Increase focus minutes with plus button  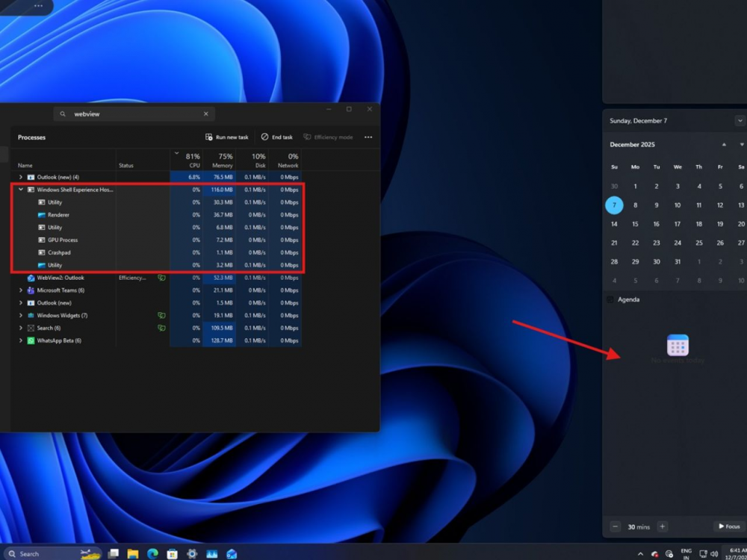click(662, 526)
